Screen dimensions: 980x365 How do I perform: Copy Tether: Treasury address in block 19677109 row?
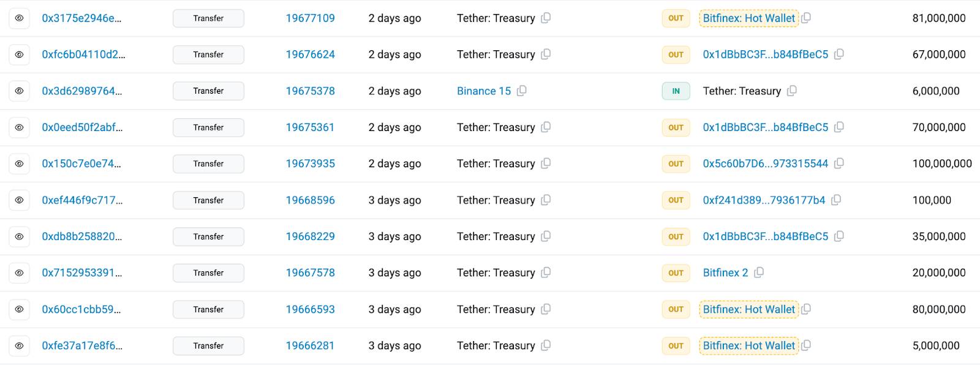[x=546, y=18]
